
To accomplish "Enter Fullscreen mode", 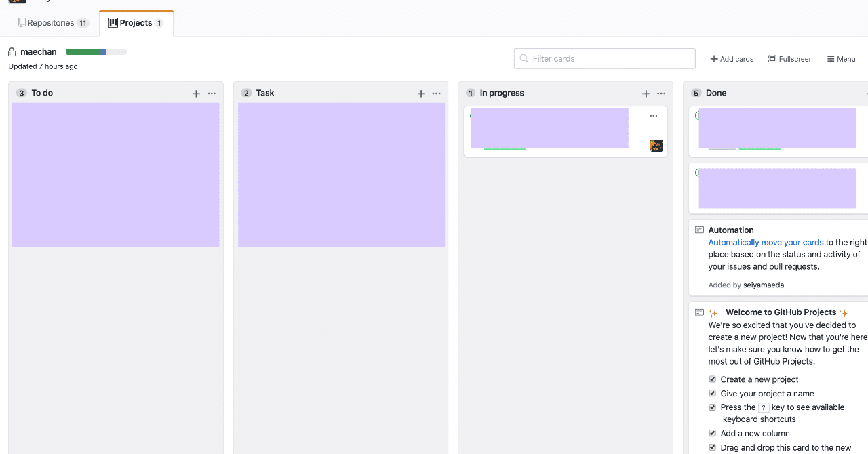I will (790, 59).
